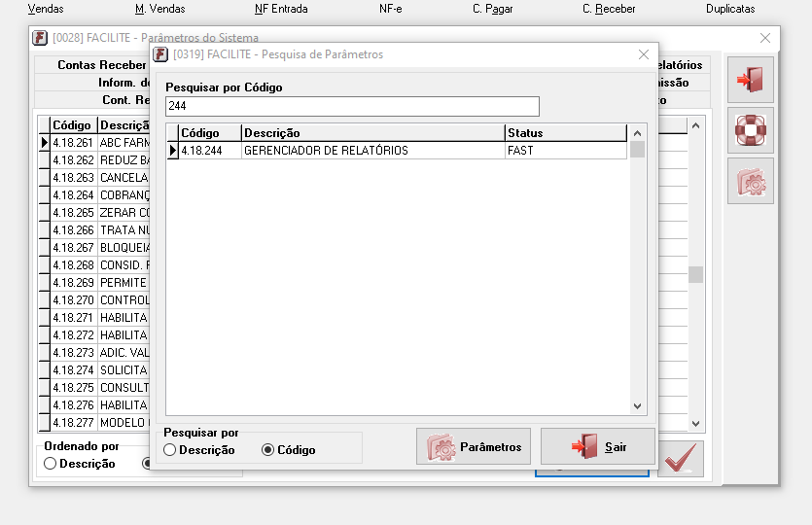The image size is (812, 525).
Task: Open the M. Vendas menu
Action: pyautogui.click(x=160, y=9)
